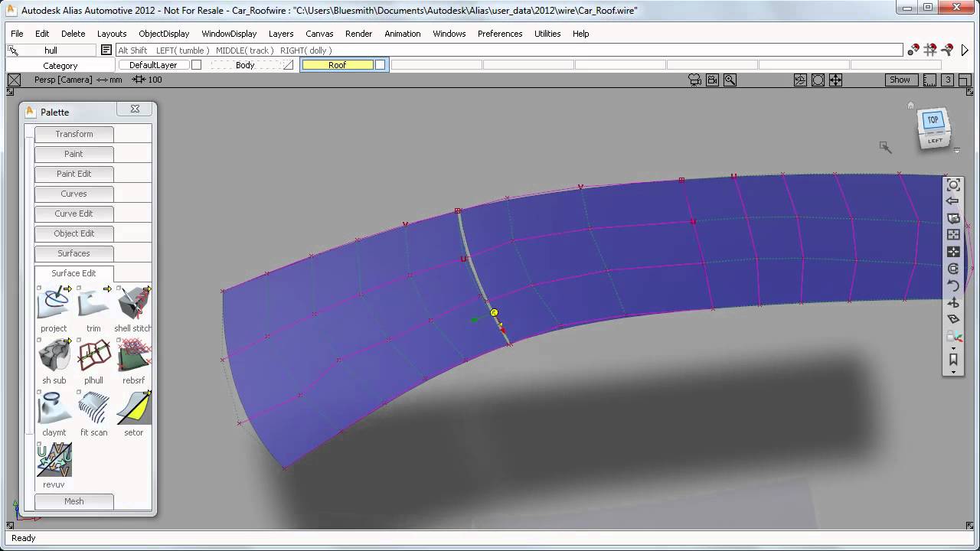Click the ruler icon beside Show
This screenshot has height=551, width=980.
click(x=929, y=80)
